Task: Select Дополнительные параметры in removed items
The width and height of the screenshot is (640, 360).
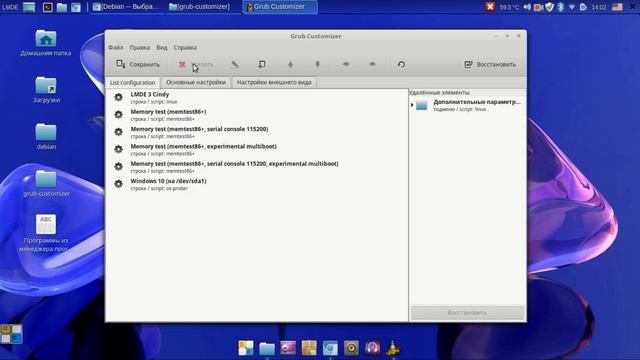Action: 476,105
